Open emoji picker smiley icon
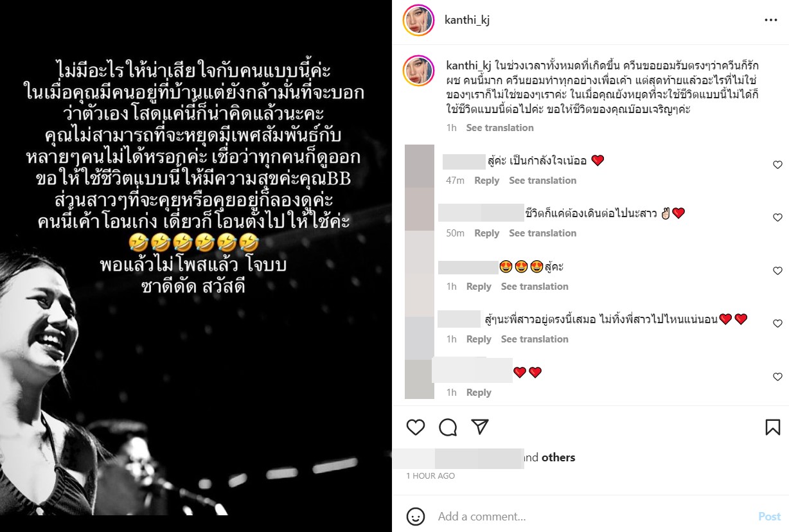 coord(416,517)
